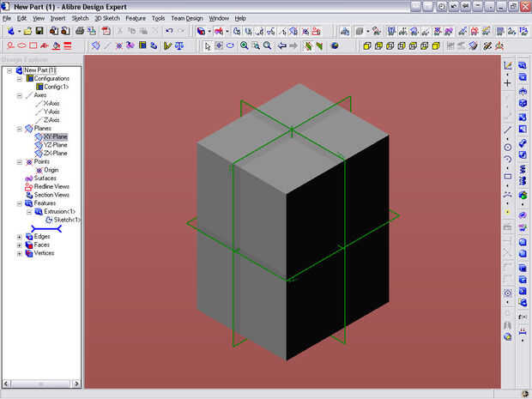Select the Zoom In magnifier tool

point(245,45)
